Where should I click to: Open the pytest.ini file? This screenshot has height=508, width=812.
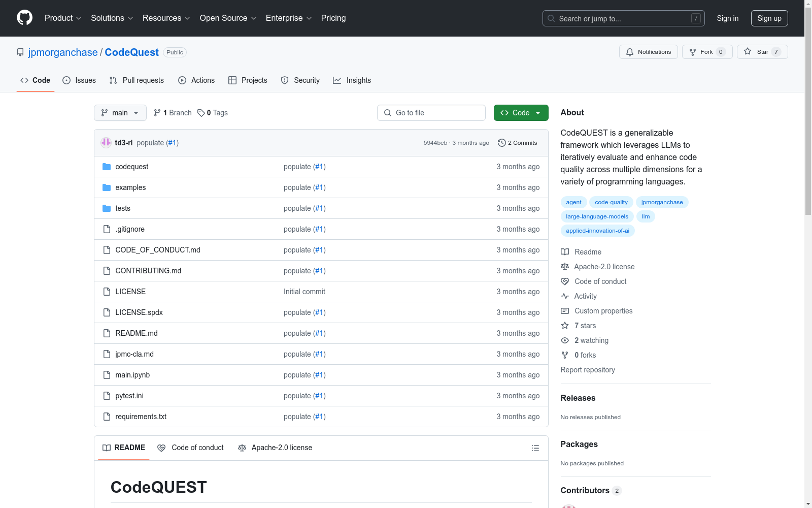pos(129,396)
